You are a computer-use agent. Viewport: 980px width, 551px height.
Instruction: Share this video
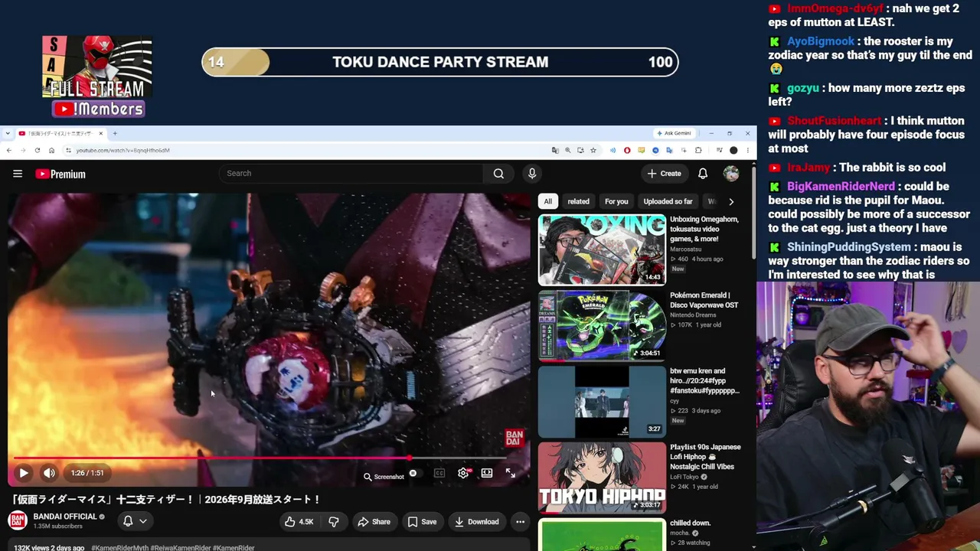374,522
